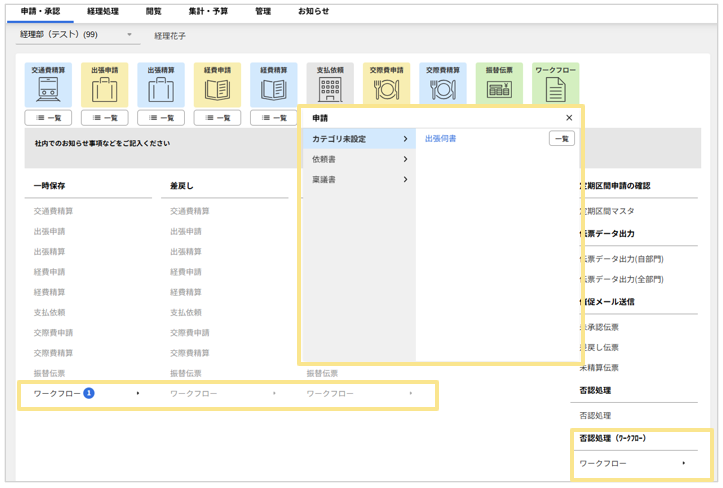Screen dimensions: 723x488
Task: Expand the 依頼書 category in popup
Action: pyautogui.click(x=359, y=159)
